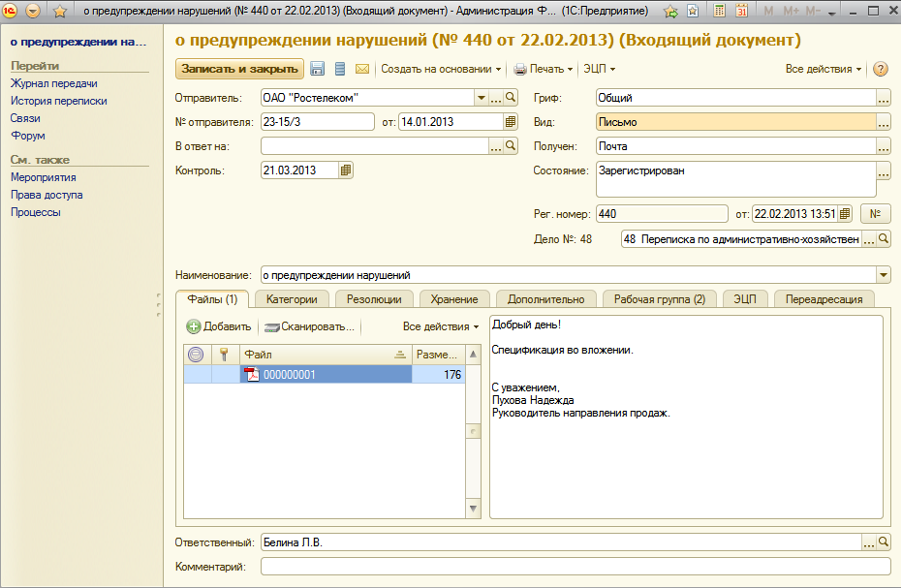Open calendar for registration date 22.02.2013
The image size is (902, 588).
click(845, 214)
